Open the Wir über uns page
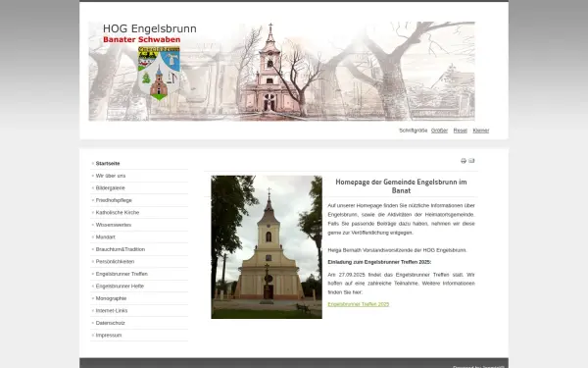The image size is (588, 368). pyautogui.click(x=111, y=176)
